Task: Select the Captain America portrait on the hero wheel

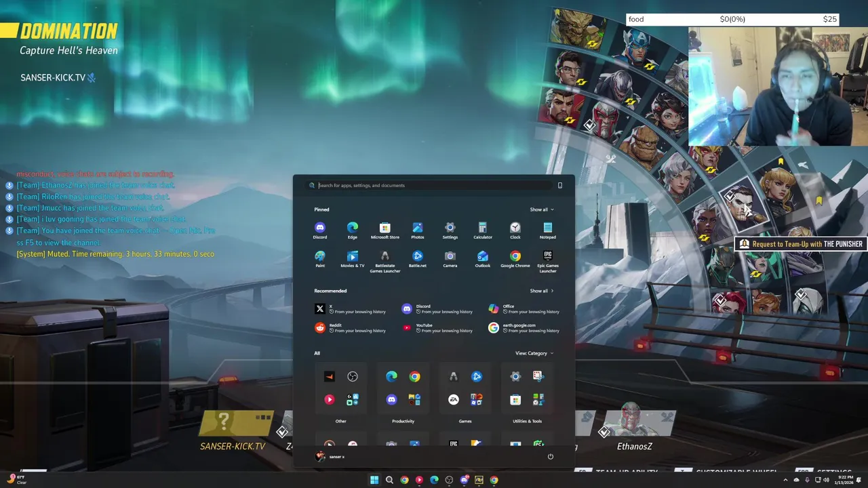Action: click(634, 49)
